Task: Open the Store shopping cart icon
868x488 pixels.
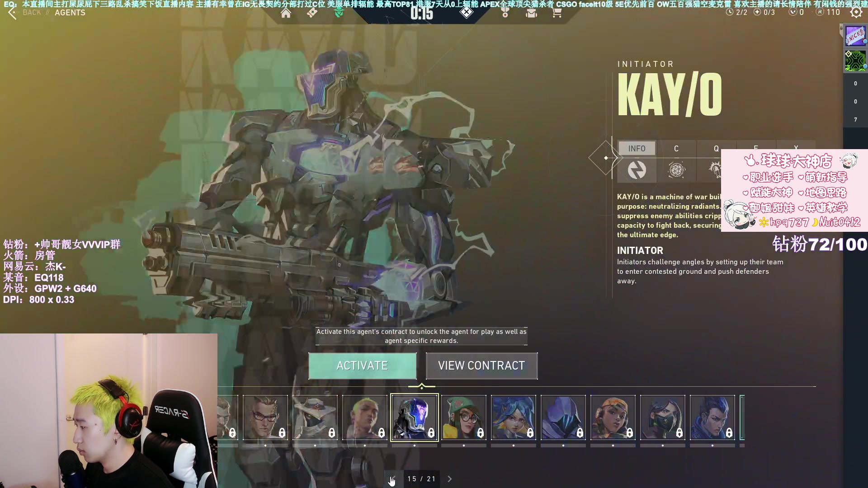Action: click(x=557, y=13)
